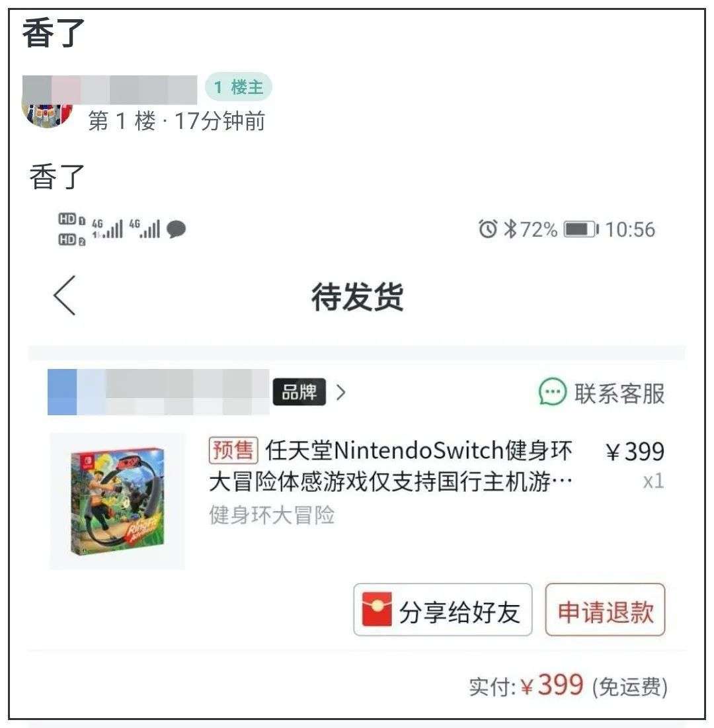This screenshot has height=728, width=714.
Task: Tap the red envelope icon
Action: click(376, 609)
